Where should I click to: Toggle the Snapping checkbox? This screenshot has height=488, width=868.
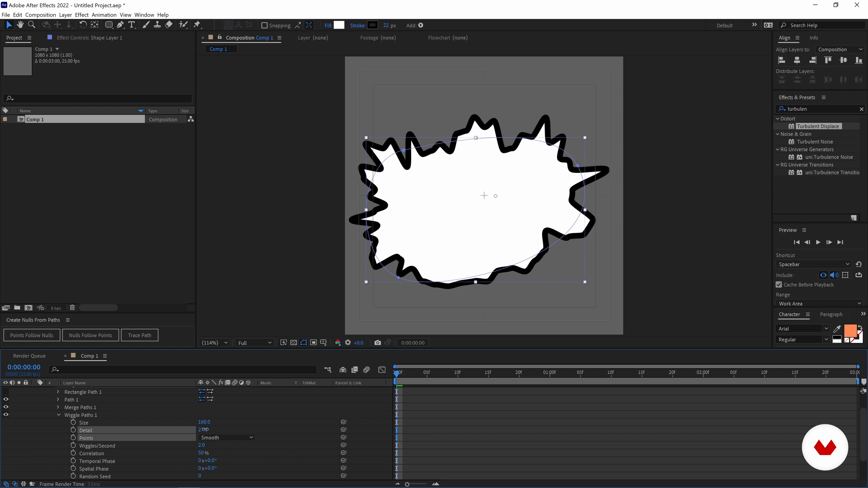coord(264,25)
